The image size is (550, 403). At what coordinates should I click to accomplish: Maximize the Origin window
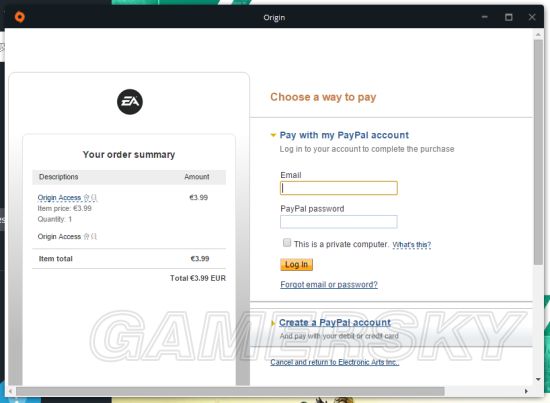(x=509, y=17)
